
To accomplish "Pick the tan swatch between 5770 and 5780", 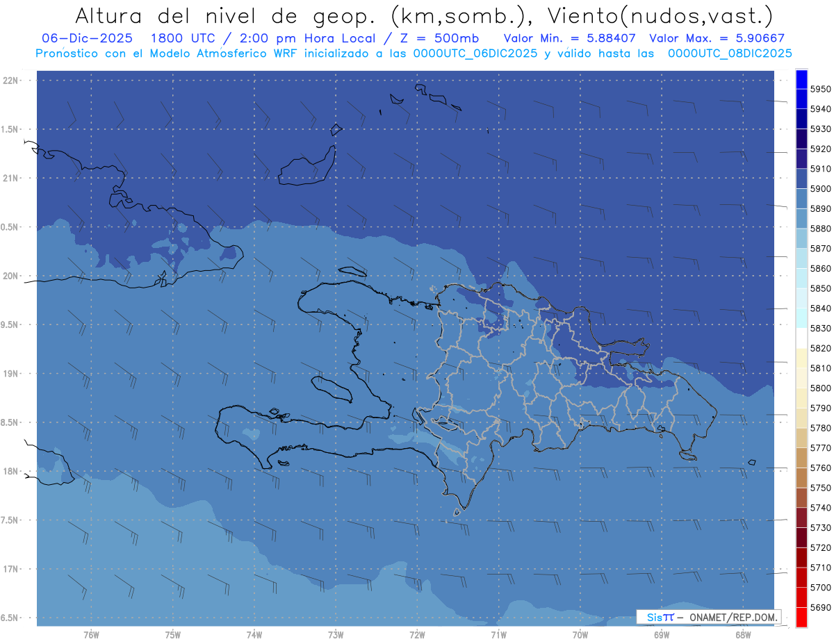I will point(801,438).
